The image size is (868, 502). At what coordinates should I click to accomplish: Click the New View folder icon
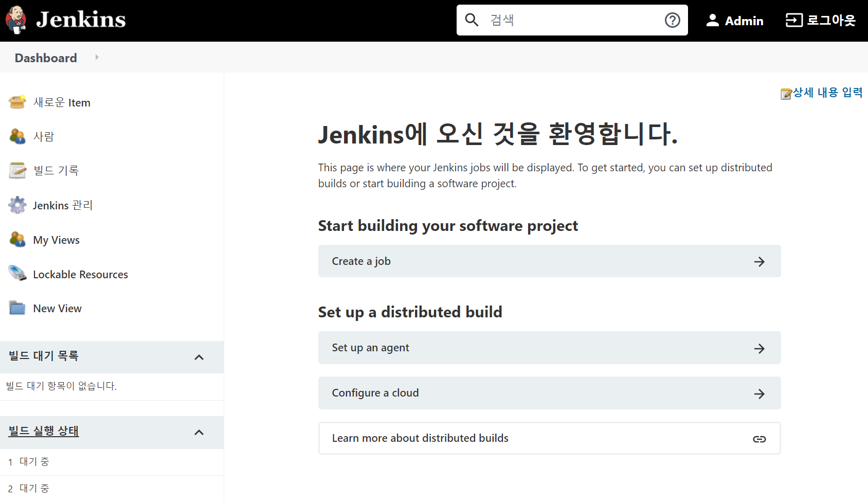coord(17,308)
